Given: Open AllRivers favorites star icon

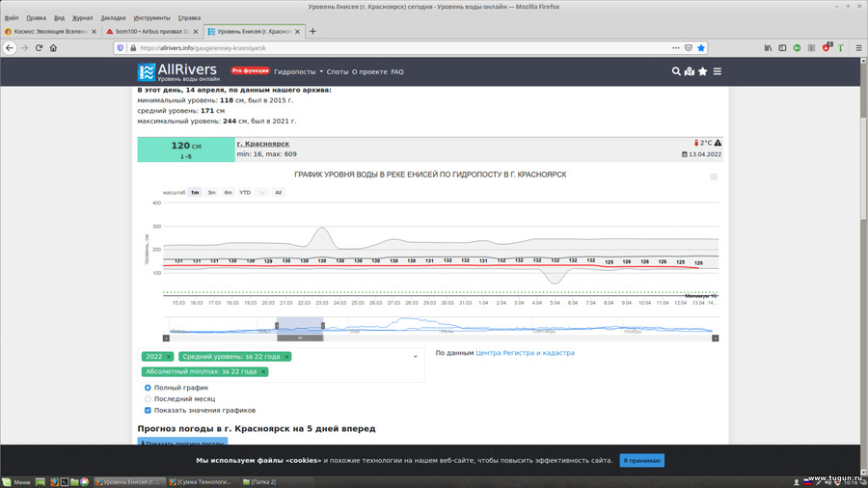Looking at the screenshot, I should click(x=702, y=71).
